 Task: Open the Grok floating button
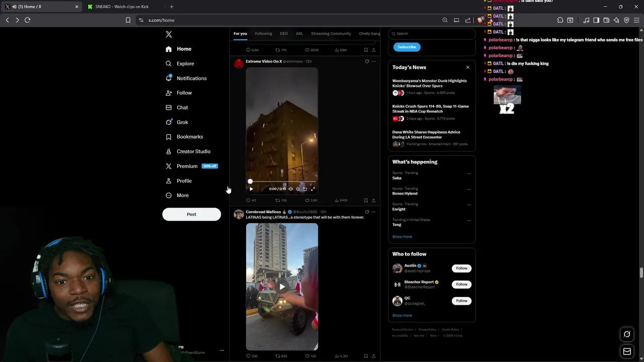point(627,334)
